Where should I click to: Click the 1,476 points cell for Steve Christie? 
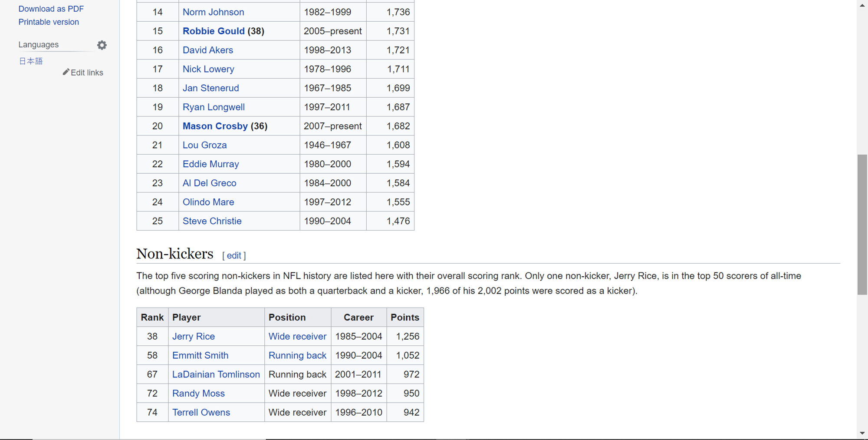tap(390, 221)
